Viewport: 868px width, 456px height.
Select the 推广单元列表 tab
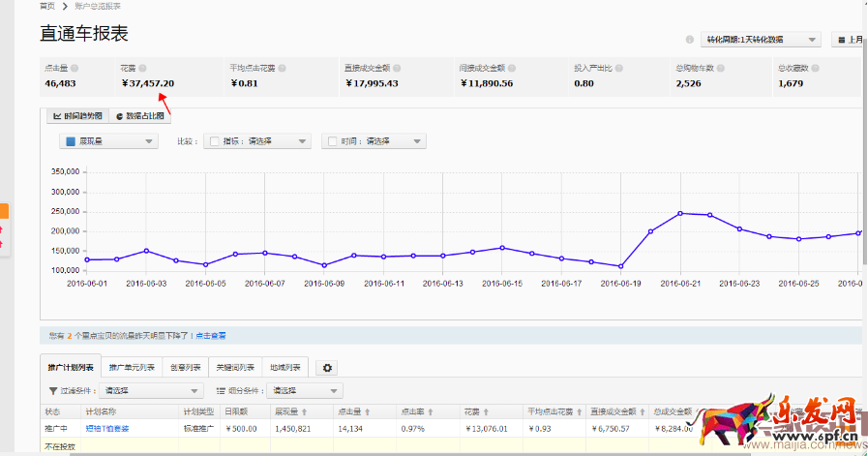click(x=132, y=367)
